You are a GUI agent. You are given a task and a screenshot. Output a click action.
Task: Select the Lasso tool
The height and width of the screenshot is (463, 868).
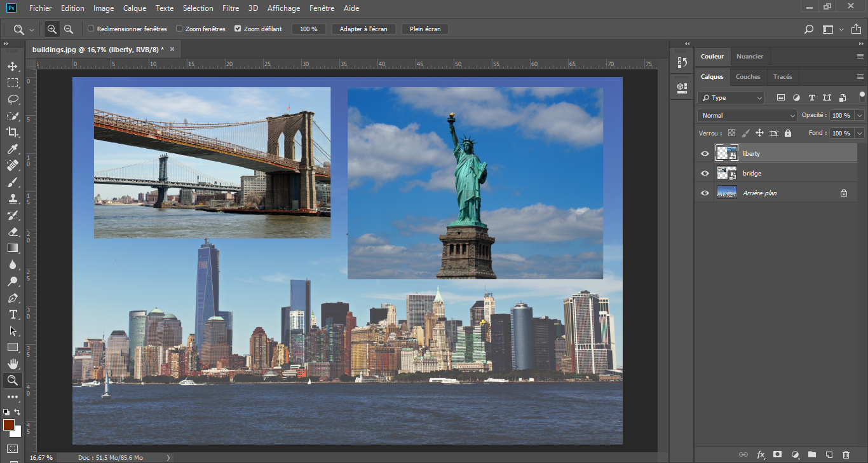(x=13, y=99)
